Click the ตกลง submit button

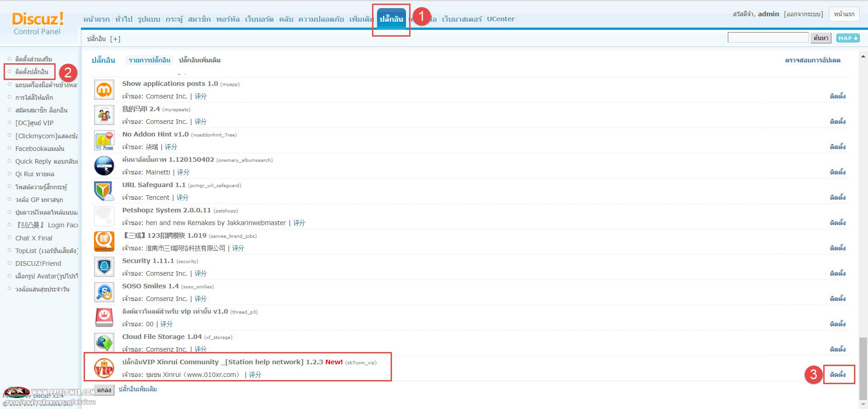104,390
